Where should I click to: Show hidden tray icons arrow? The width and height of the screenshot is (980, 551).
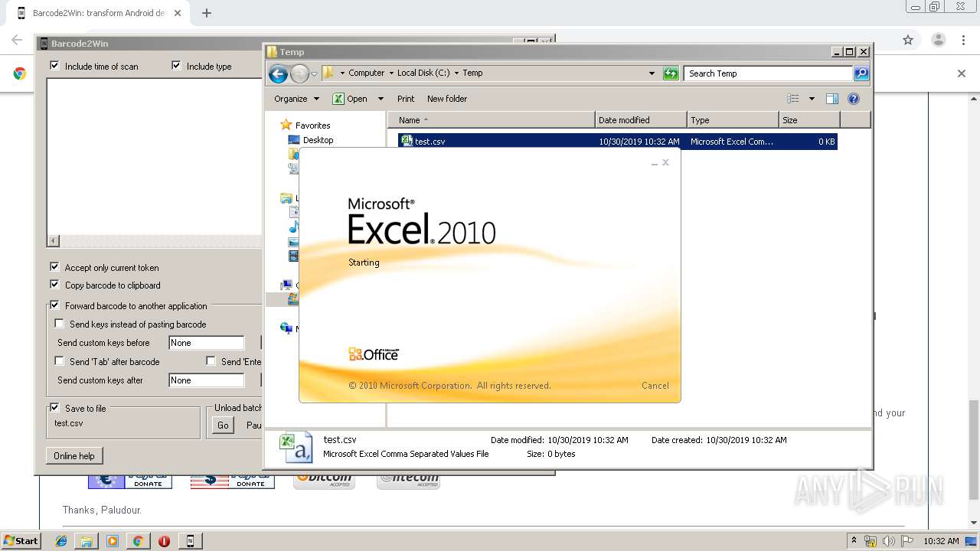click(854, 541)
